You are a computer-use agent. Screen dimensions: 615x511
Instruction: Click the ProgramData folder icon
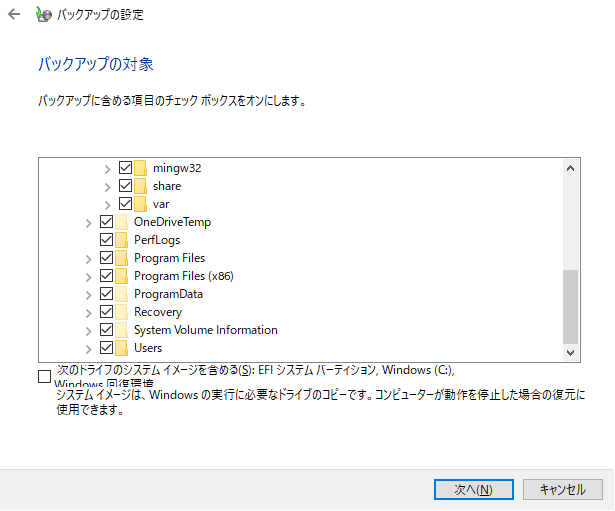(x=121, y=294)
